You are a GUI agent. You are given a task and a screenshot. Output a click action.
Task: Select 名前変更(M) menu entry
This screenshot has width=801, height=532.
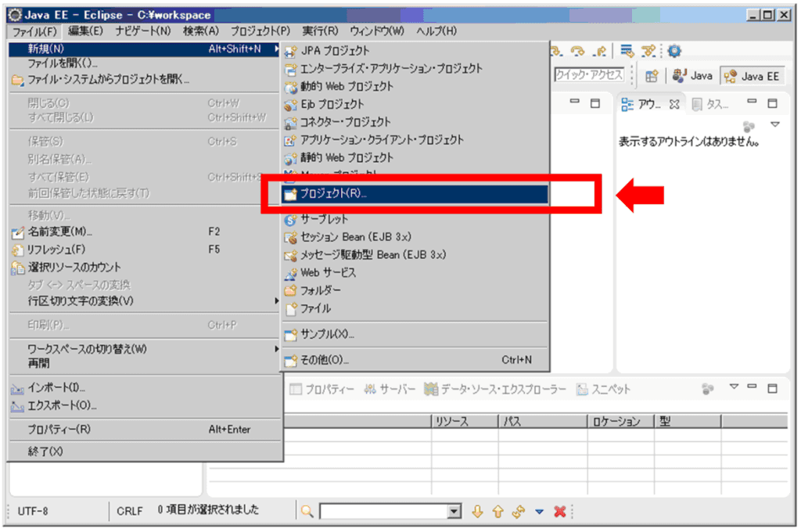coord(145,232)
